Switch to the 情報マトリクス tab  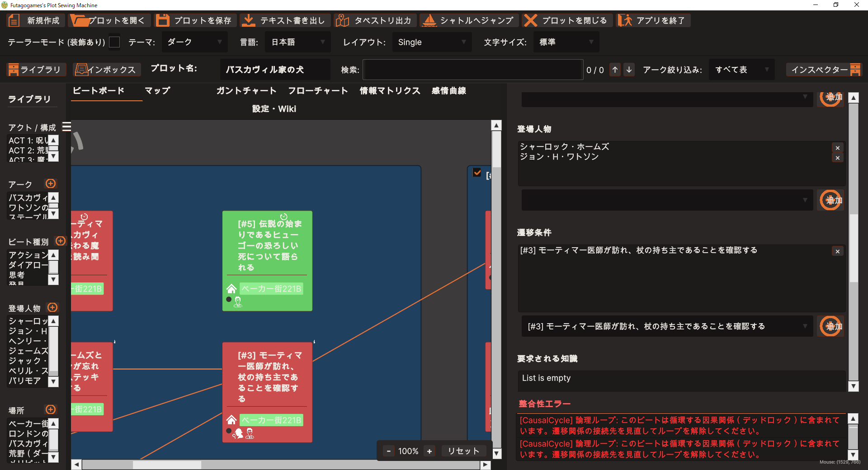click(390, 90)
